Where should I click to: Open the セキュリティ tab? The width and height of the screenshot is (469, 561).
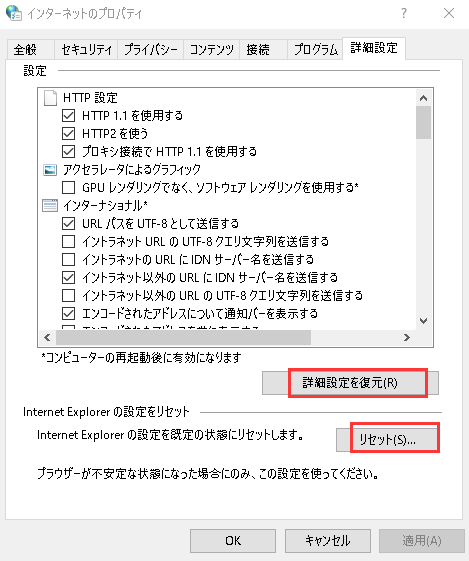pos(86,49)
